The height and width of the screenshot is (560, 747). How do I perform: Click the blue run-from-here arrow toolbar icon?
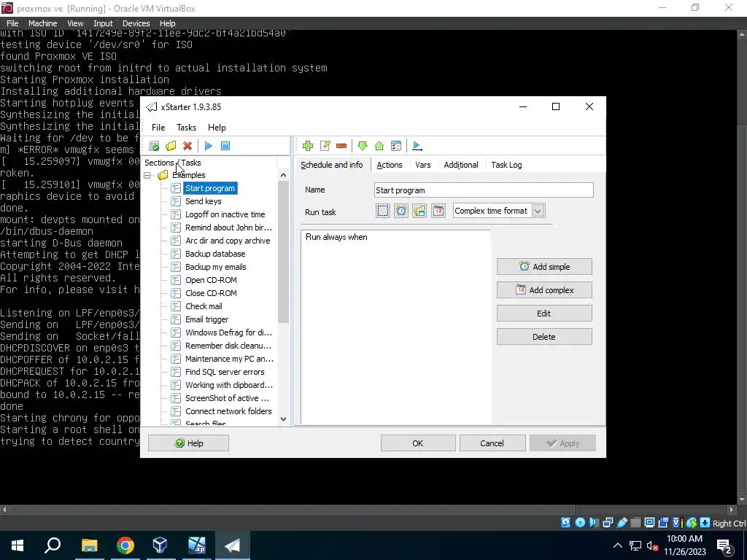click(417, 146)
